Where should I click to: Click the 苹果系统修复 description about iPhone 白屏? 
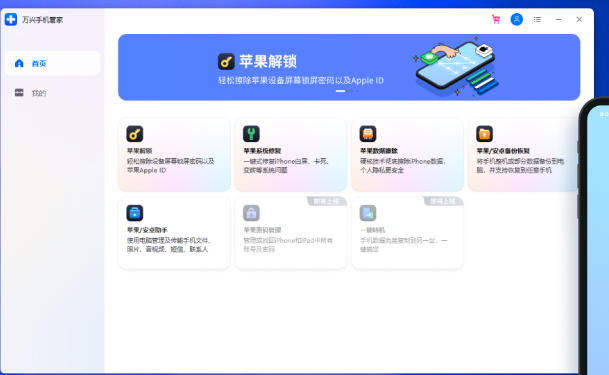(x=286, y=165)
